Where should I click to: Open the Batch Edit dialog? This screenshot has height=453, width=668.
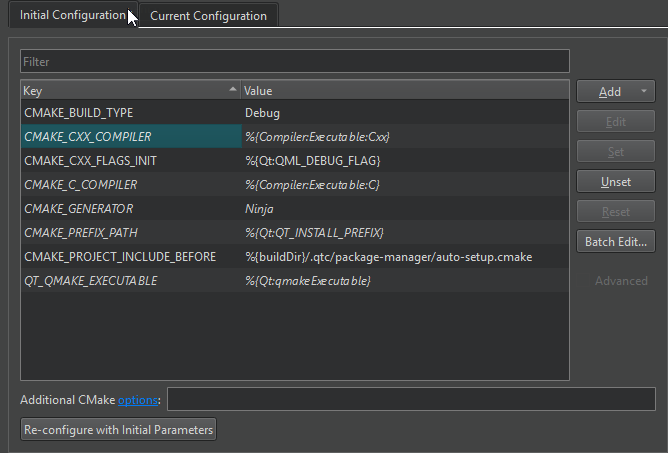point(615,242)
